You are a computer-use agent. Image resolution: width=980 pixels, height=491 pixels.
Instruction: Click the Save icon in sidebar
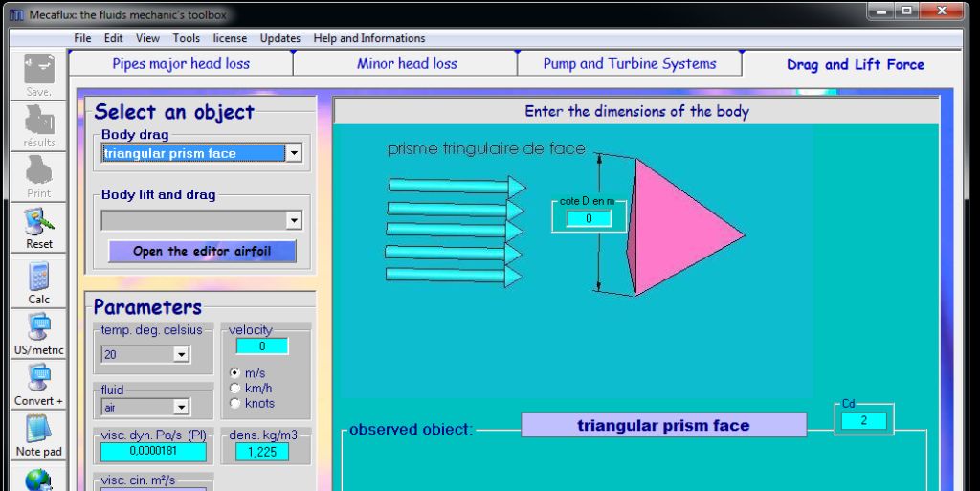coord(39,70)
